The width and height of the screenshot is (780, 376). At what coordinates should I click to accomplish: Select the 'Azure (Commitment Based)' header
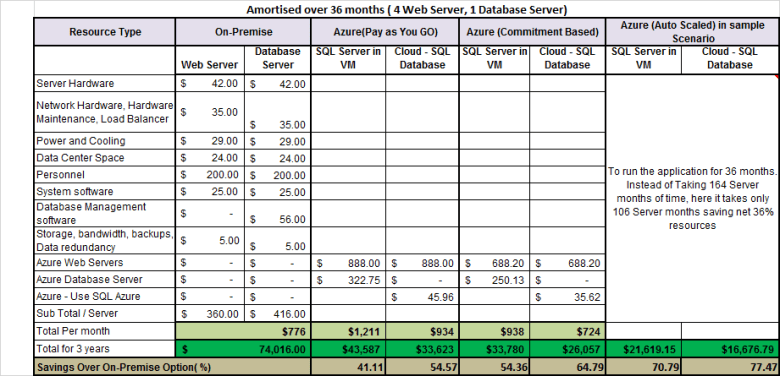[532, 32]
